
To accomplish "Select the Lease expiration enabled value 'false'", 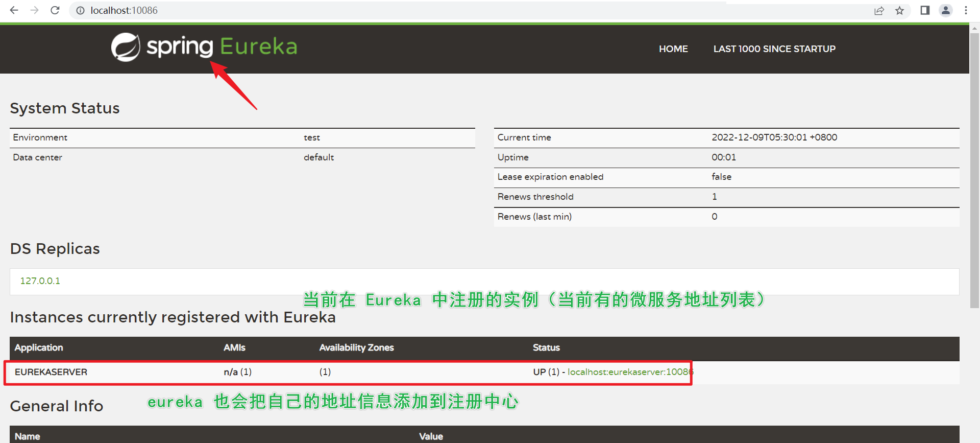I will [x=722, y=177].
